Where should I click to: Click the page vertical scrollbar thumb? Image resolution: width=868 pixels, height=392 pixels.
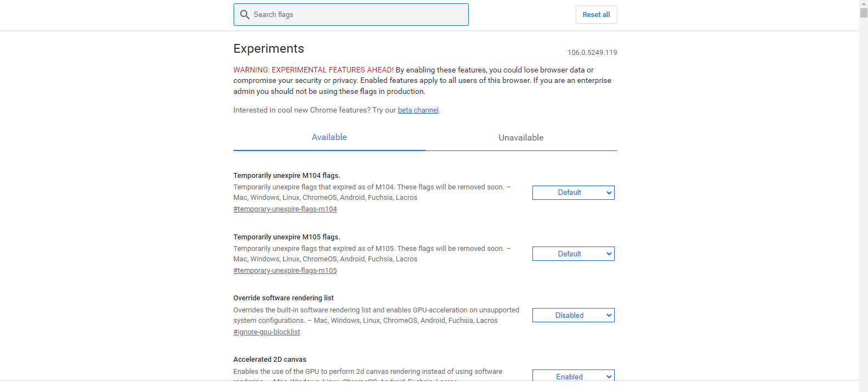coord(864,12)
